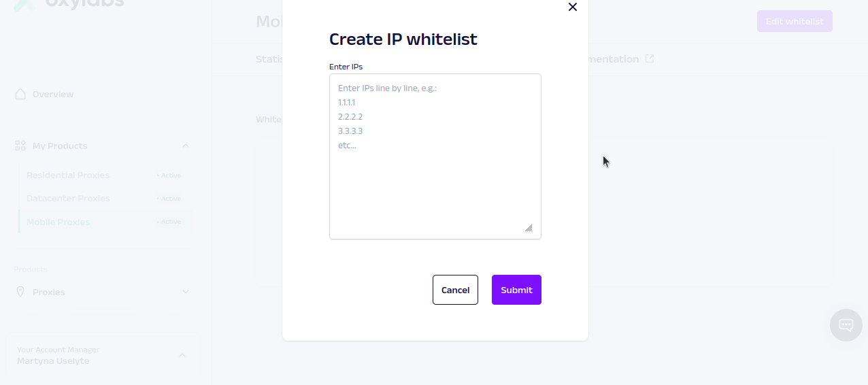Click the Overview home icon
Image resolution: width=868 pixels, height=385 pixels.
(20, 94)
